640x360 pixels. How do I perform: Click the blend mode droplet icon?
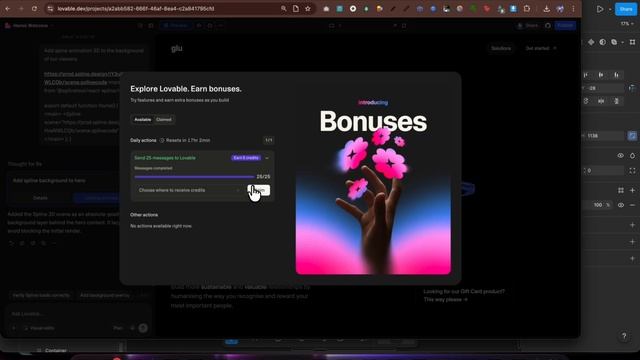(632, 156)
